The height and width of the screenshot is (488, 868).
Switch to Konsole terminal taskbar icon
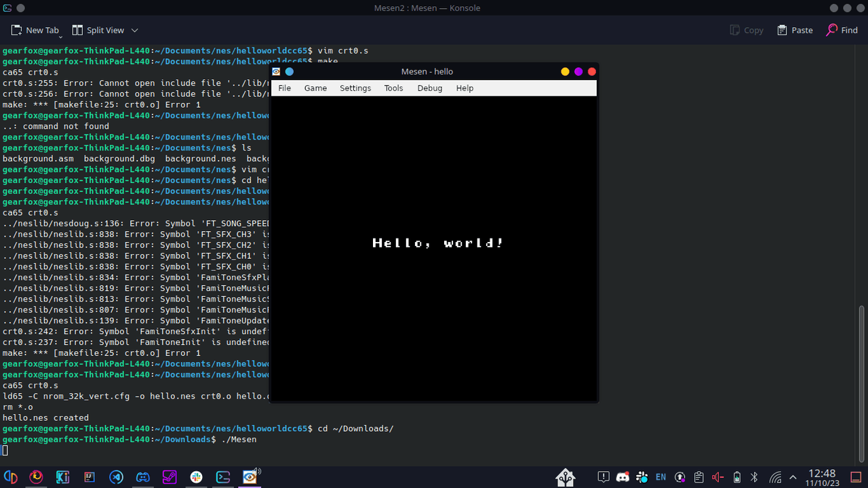click(223, 477)
